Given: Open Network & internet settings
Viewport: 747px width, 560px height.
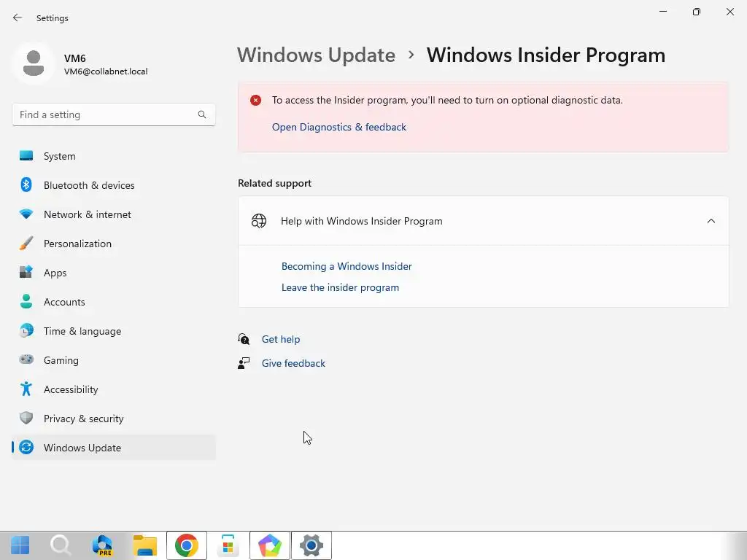Looking at the screenshot, I should pos(113,214).
